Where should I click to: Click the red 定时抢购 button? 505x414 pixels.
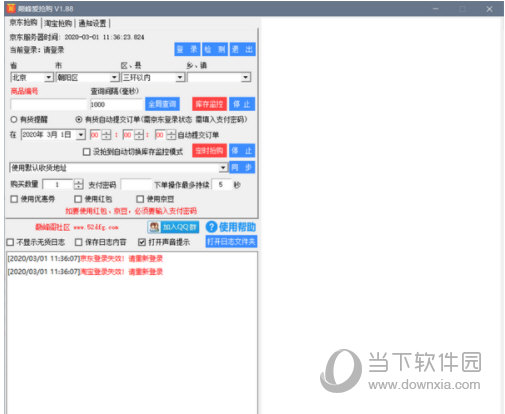[209, 150]
